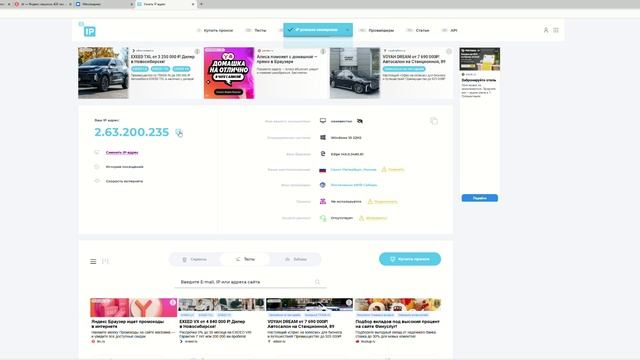Open the Яндекс Браузер promo codes ad card
This screenshot has height=360, width=640.
pos(133,320)
